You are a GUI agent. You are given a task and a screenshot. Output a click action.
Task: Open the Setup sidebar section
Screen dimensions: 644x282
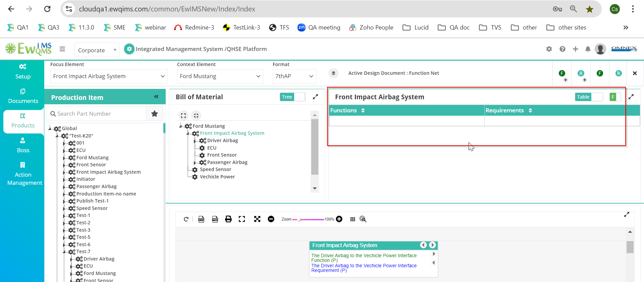[x=23, y=71]
